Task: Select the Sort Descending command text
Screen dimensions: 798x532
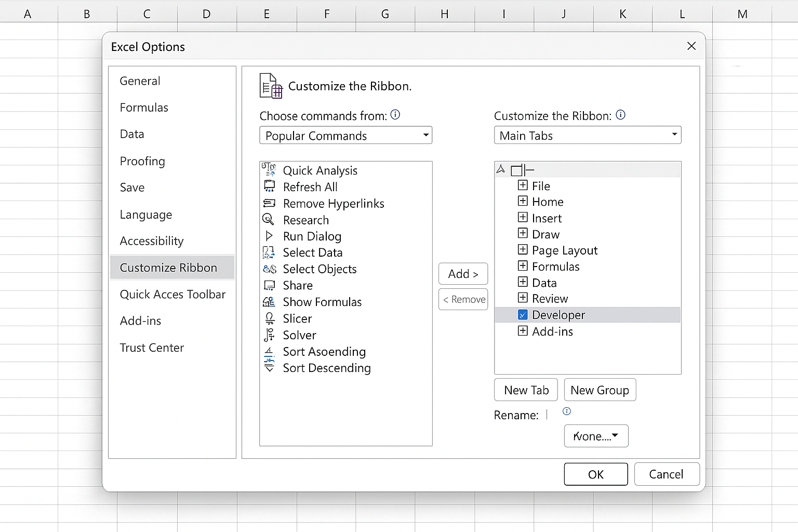Action: tap(327, 368)
